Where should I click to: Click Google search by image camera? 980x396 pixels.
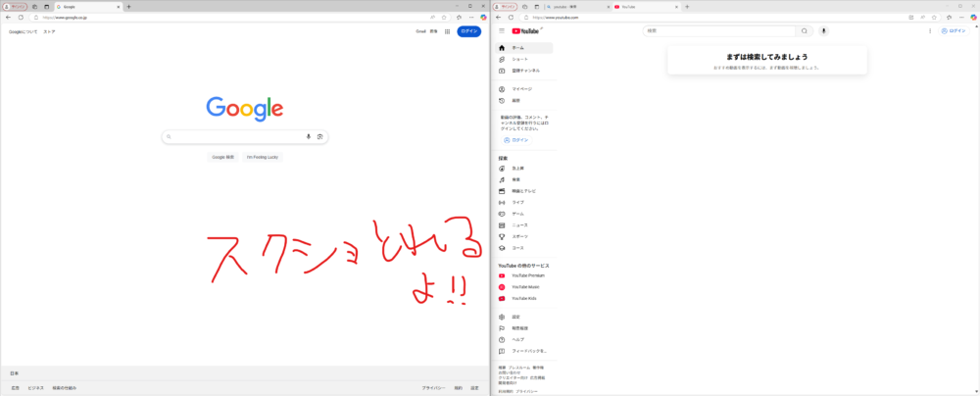[319, 136]
